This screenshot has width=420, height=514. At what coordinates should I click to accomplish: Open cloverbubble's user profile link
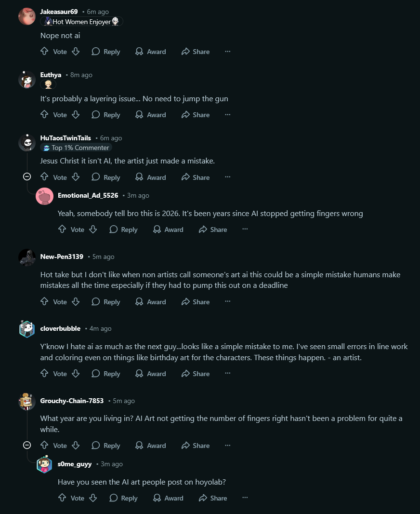pyautogui.click(x=60, y=328)
